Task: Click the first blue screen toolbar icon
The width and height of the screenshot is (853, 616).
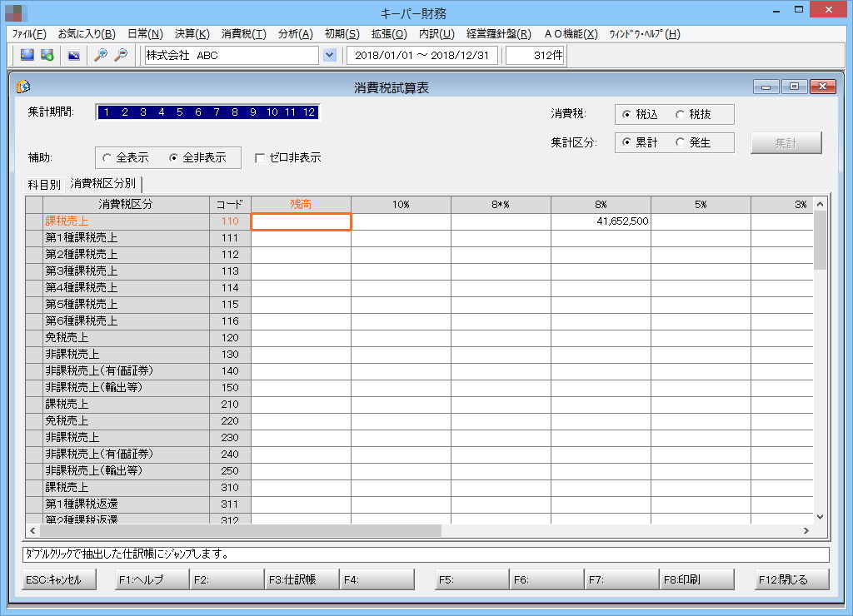Action: point(27,55)
